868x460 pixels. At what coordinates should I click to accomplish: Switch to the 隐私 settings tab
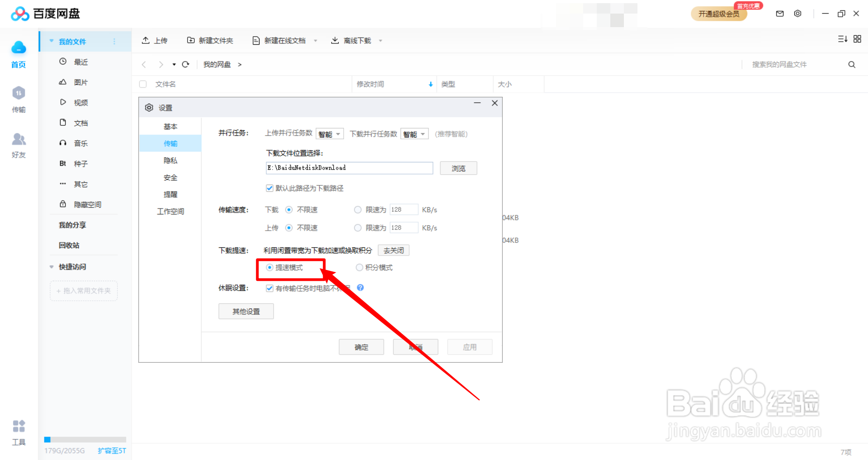point(170,160)
